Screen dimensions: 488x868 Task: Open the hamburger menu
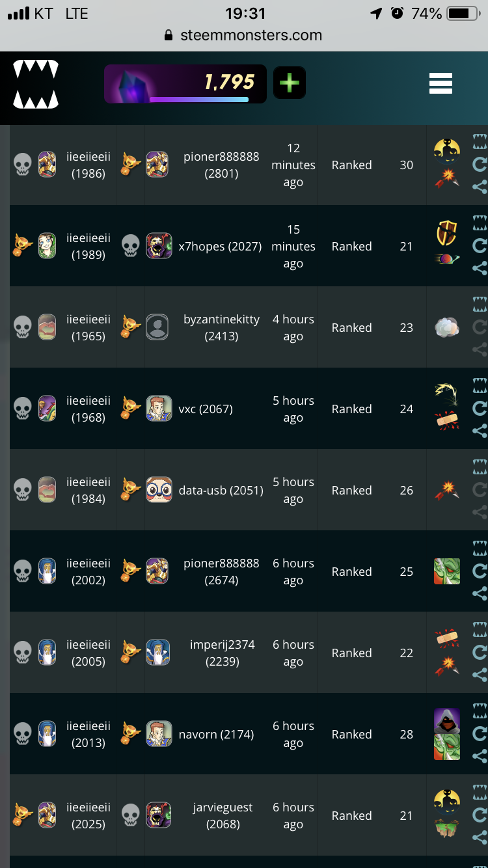[441, 83]
